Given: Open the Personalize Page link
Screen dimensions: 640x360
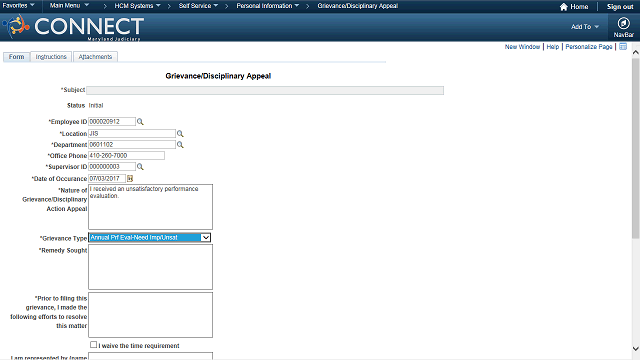Looking at the screenshot, I should (x=589, y=47).
